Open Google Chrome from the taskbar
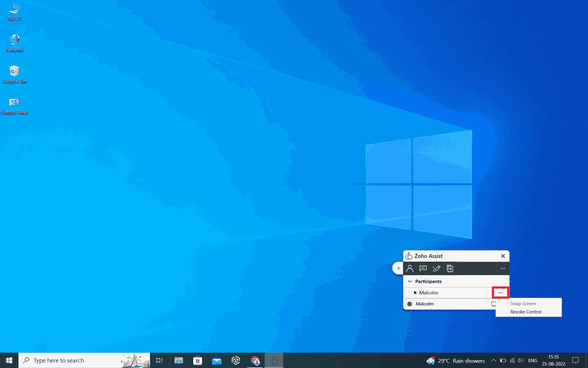The height and width of the screenshot is (368, 588). [255, 360]
